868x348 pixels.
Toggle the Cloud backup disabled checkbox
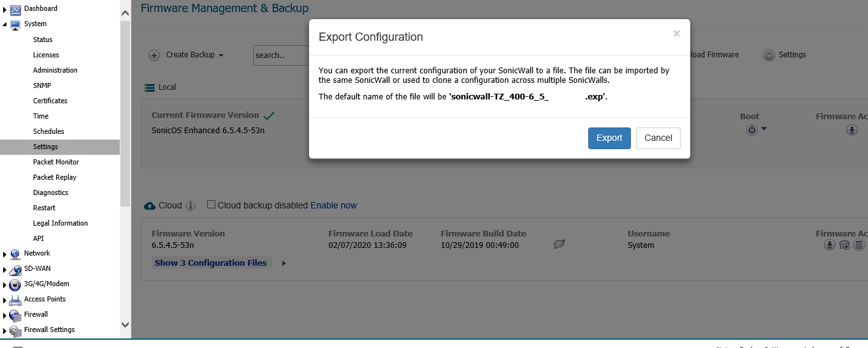coord(212,205)
